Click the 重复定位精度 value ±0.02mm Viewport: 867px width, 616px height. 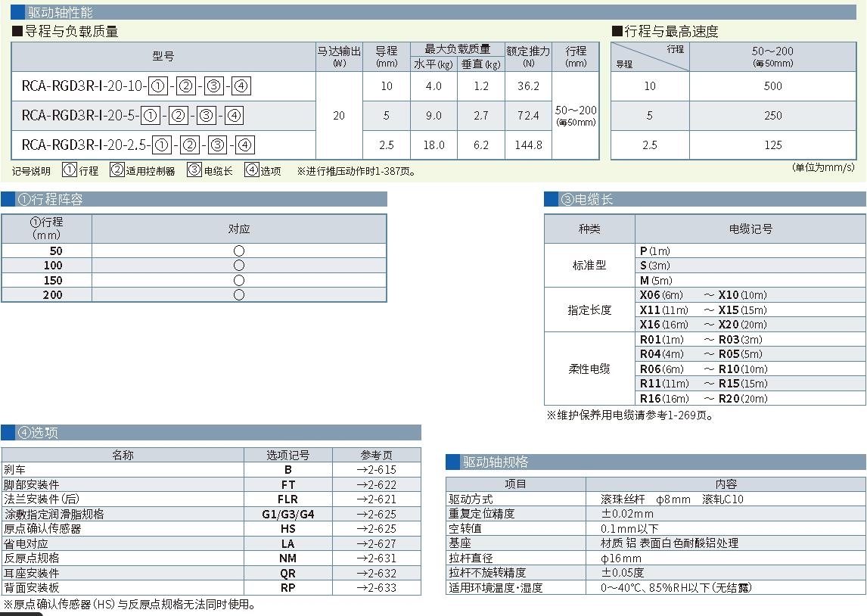pyautogui.click(x=628, y=514)
